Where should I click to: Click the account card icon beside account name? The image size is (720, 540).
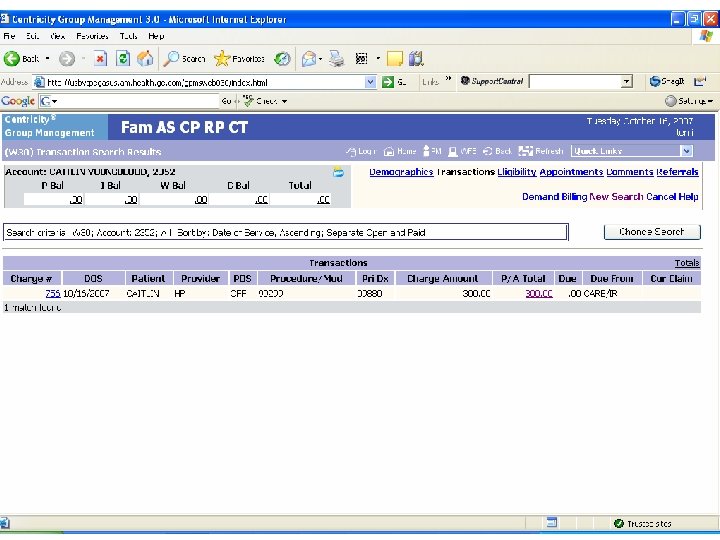point(338,173)
